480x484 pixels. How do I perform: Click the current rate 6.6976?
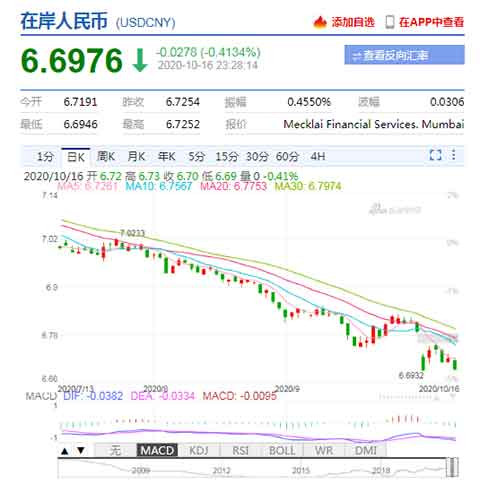[x=72, y=61]
